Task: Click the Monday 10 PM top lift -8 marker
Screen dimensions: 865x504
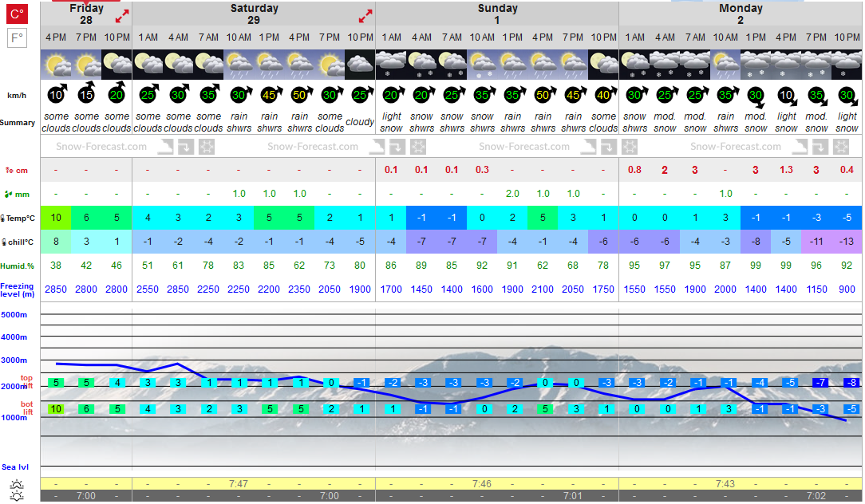Action: [852, 382]
